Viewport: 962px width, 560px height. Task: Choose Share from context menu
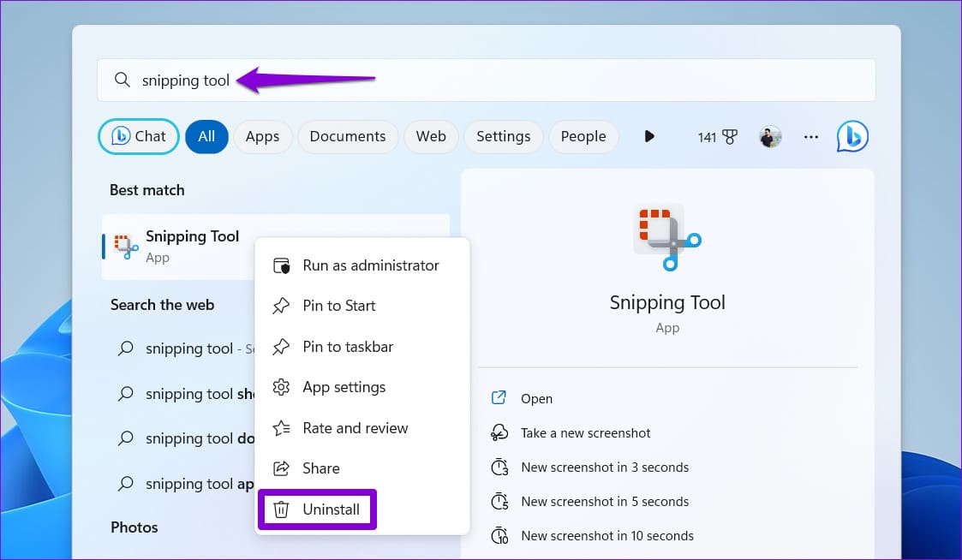(x=362, y=468)
